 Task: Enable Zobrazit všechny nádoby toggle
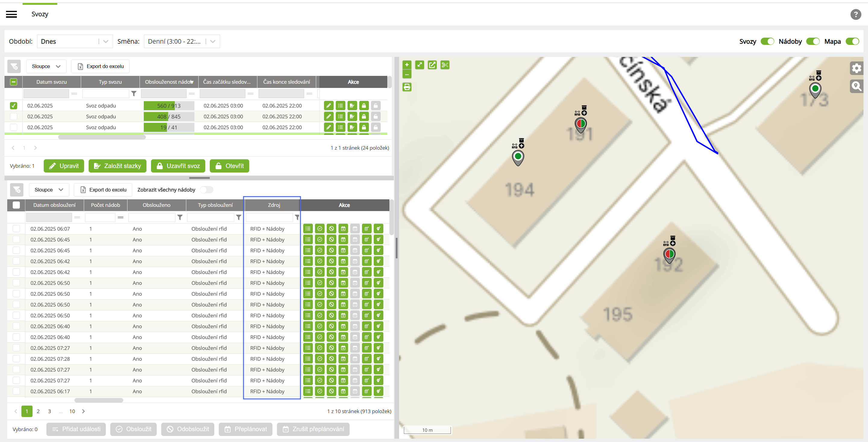pos(206,190)
